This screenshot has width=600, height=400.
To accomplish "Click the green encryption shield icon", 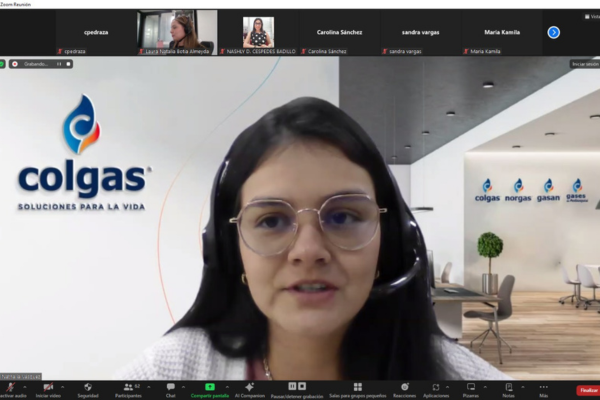I will [2, 64].
